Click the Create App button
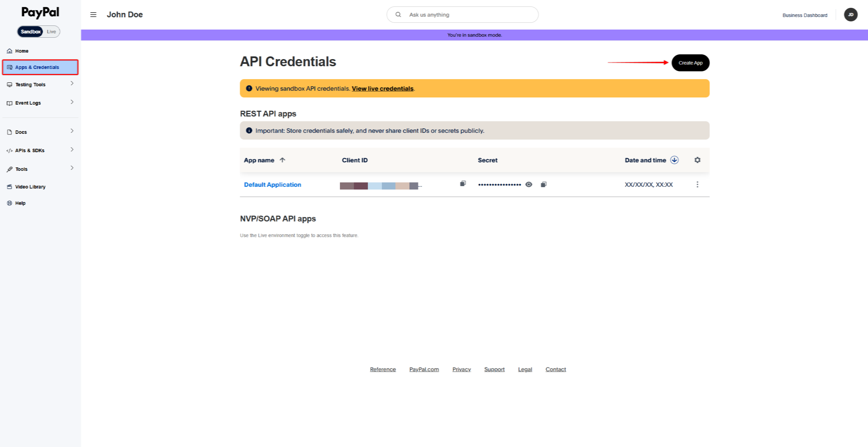 tap(690, 63)
